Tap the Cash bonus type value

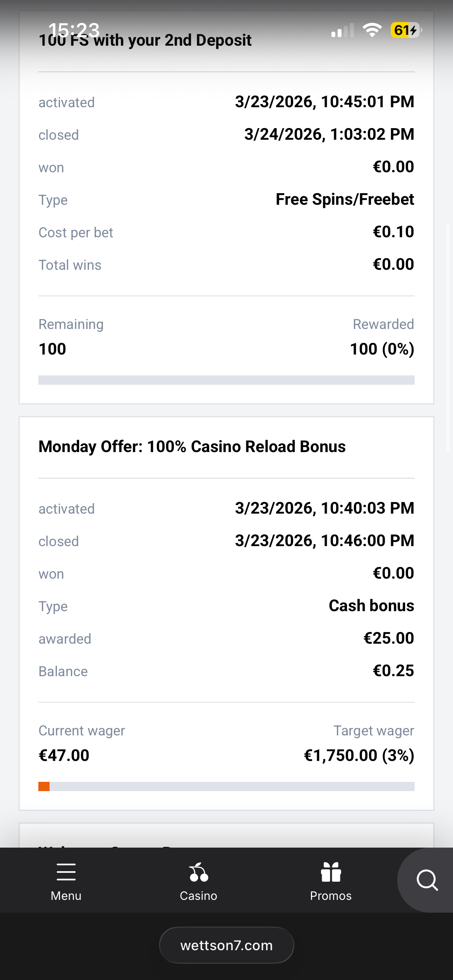pos(371,606)
